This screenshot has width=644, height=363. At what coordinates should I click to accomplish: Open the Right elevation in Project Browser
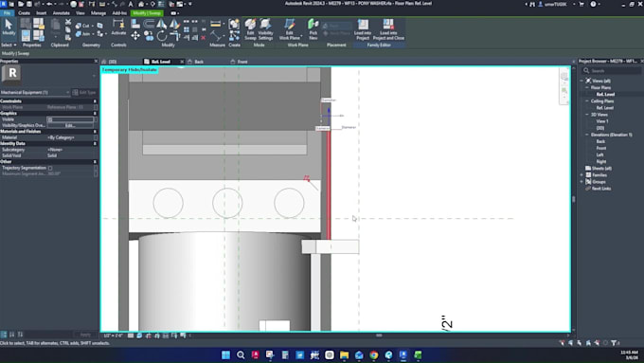pyautogui.click(x=601, y=161)
